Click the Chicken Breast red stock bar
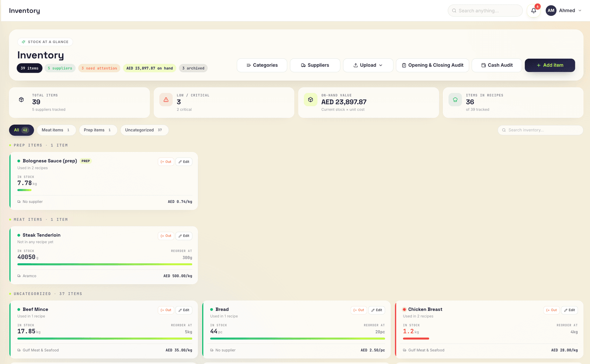This screenshot has width=590, height=364. point(416,339)
